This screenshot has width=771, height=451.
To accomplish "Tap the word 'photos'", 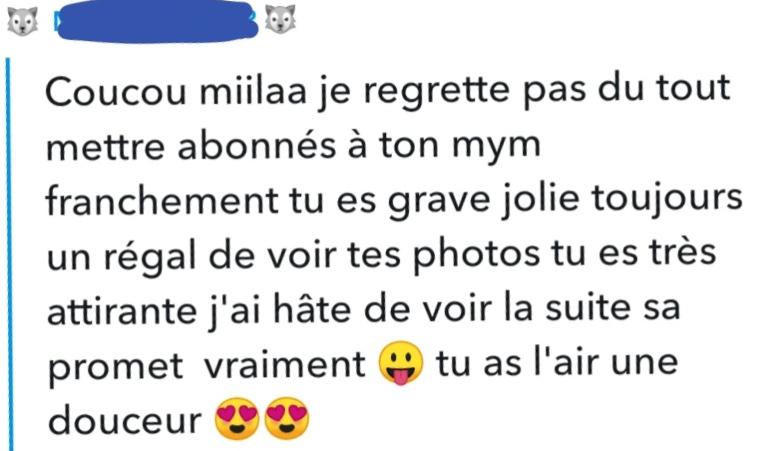I will point(476,256).
